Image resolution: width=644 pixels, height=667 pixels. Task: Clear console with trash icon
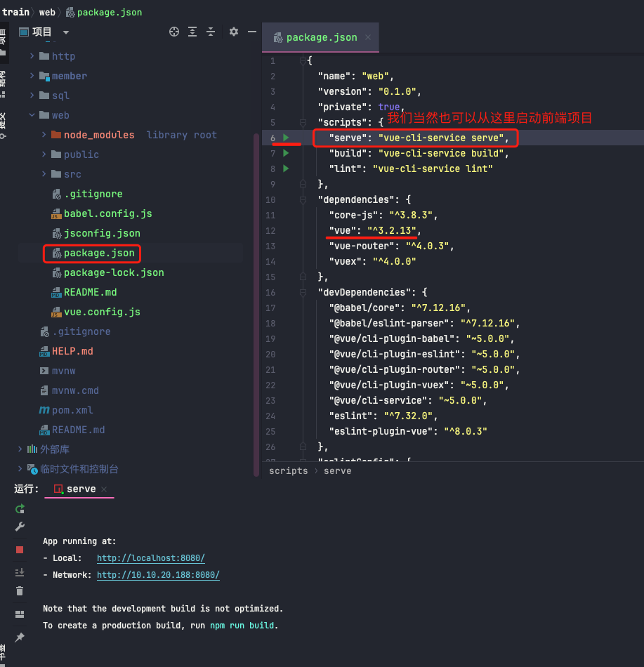point(20,591)
